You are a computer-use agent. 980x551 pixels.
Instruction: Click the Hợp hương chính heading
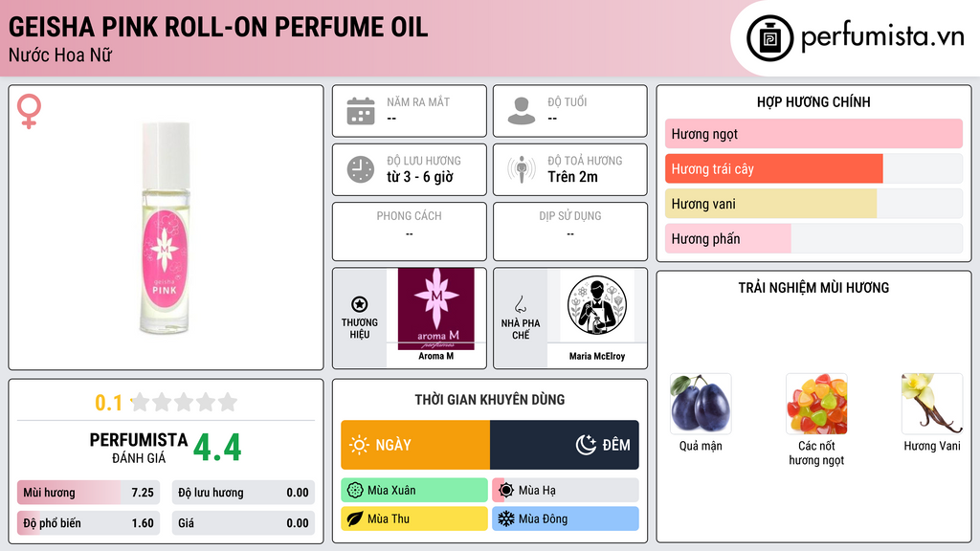tap(813, 101)
